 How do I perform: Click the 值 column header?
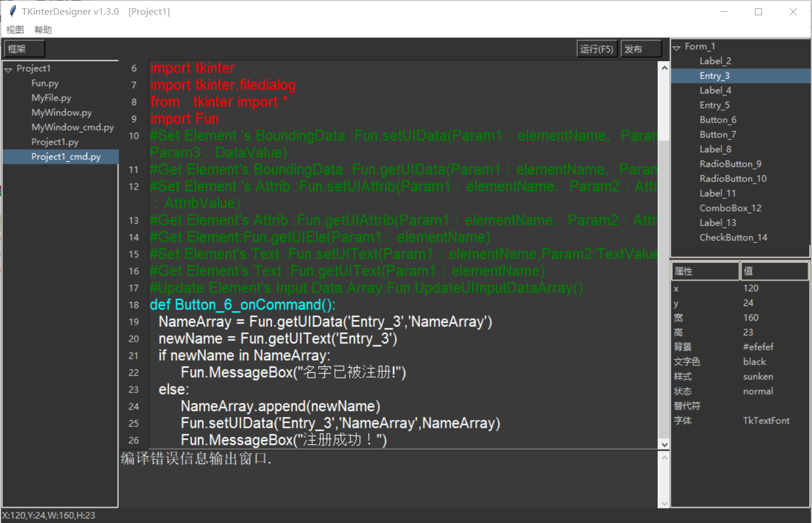(774, 271)
